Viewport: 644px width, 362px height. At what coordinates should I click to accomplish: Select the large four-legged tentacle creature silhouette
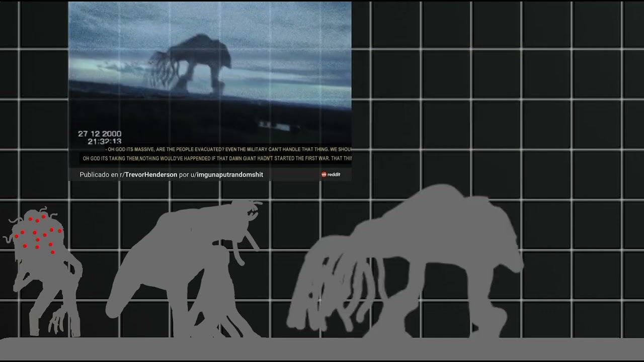coord(405,261)
